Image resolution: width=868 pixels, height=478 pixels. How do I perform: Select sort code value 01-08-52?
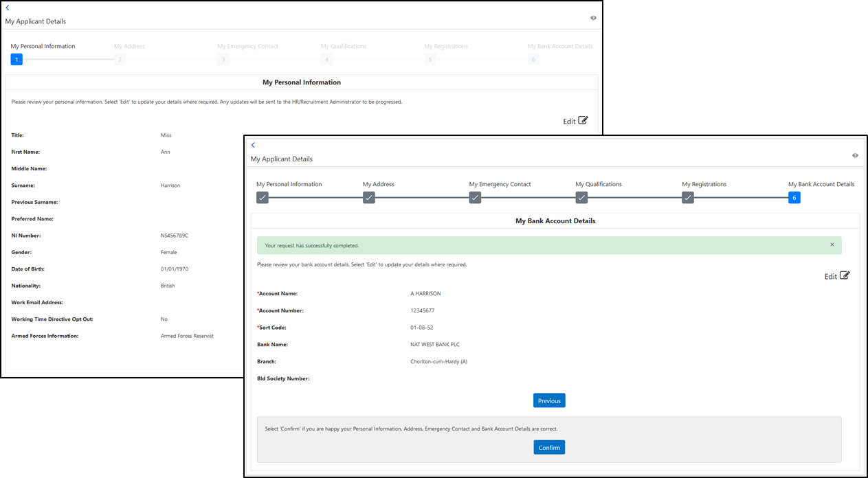click(x=421, y=328)
